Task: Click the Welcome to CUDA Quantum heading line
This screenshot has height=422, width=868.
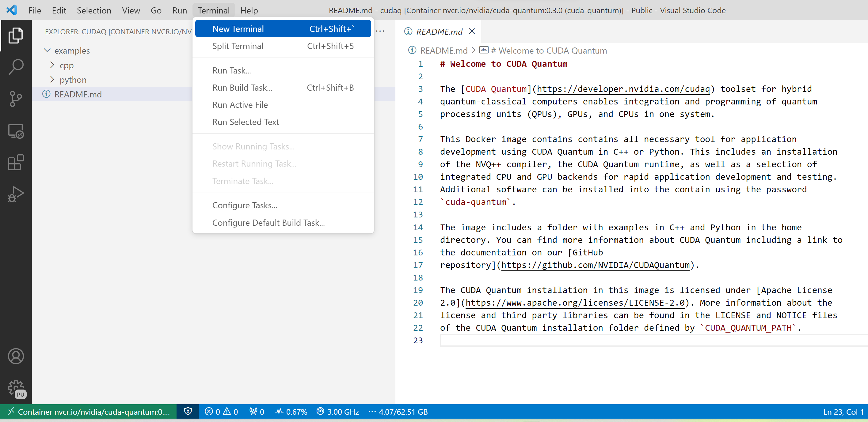Action: [504, 64]
